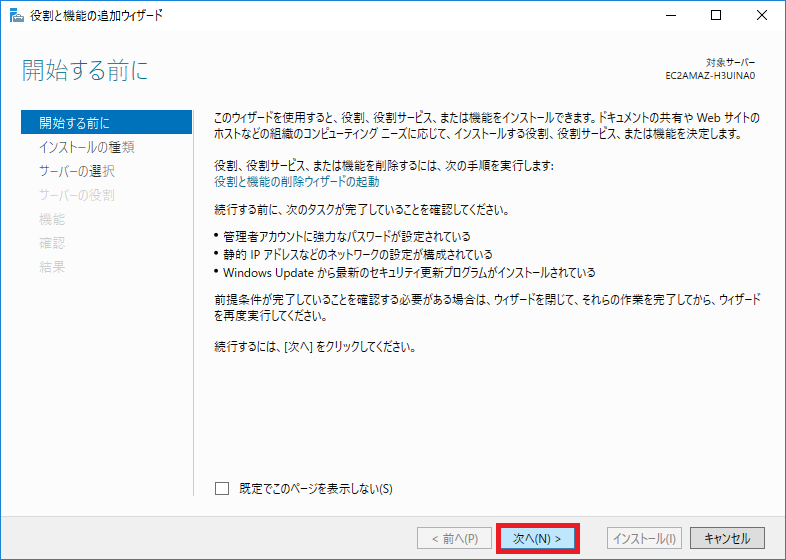Screen dimensions: 786x560
Task: Click the disabled < 前へ(P) button
Action: [454, 538]
